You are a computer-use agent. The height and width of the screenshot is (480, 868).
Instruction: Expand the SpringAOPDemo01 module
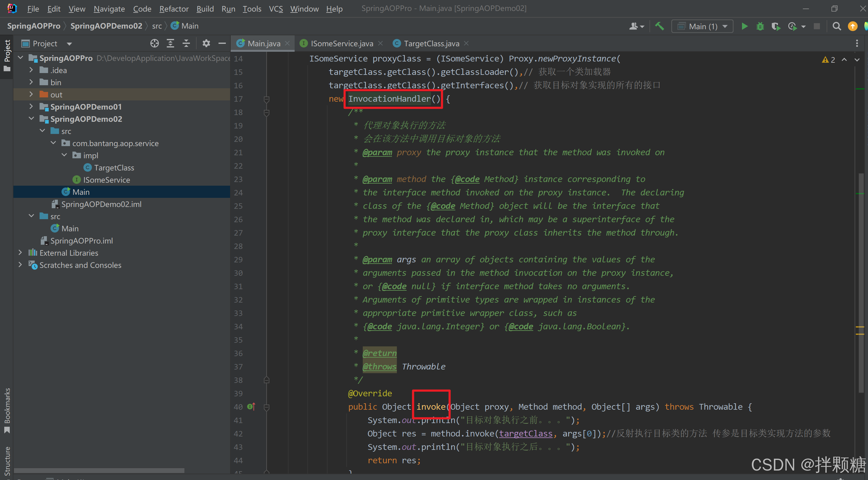point(31,107)
